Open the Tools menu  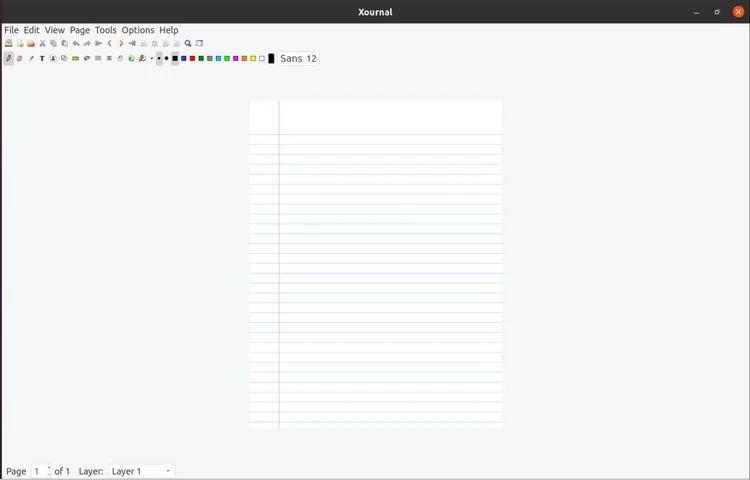[106, 30]
